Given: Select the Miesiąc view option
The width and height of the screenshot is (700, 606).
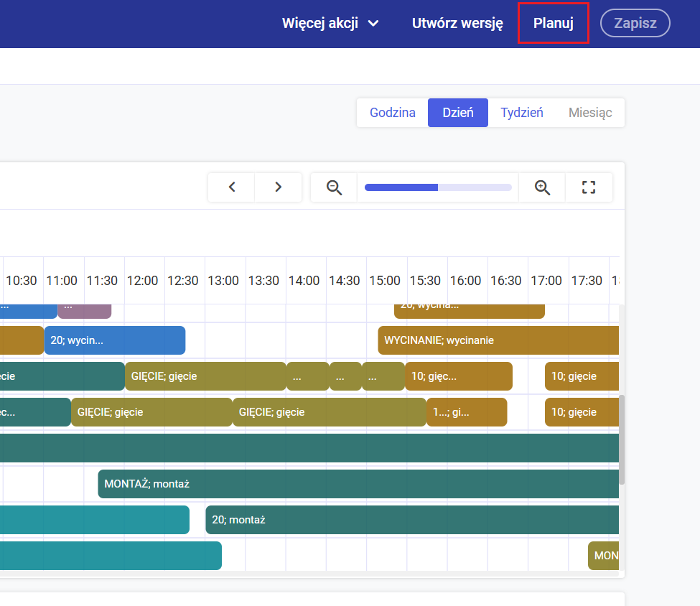Looking at the screenshot, I should pos(590,113).
